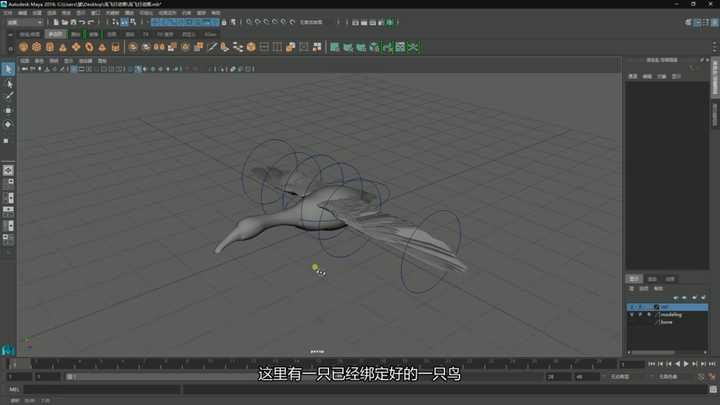Click the last green UV shelf icon
Viewport: 720px width, 405px height.
413,47
